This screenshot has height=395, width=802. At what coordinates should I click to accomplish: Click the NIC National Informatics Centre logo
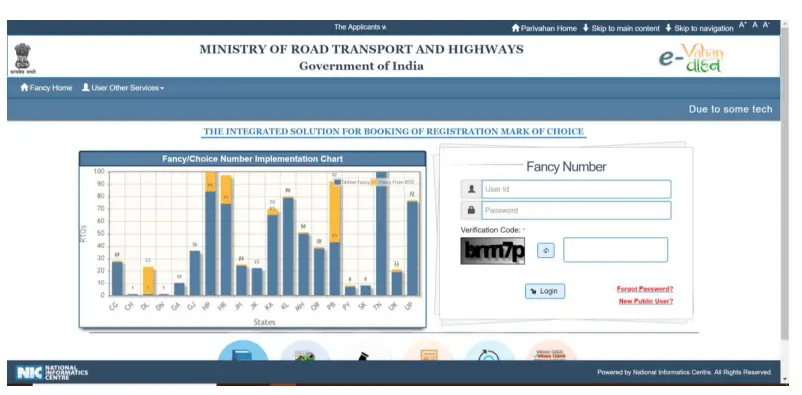[52, 372]
